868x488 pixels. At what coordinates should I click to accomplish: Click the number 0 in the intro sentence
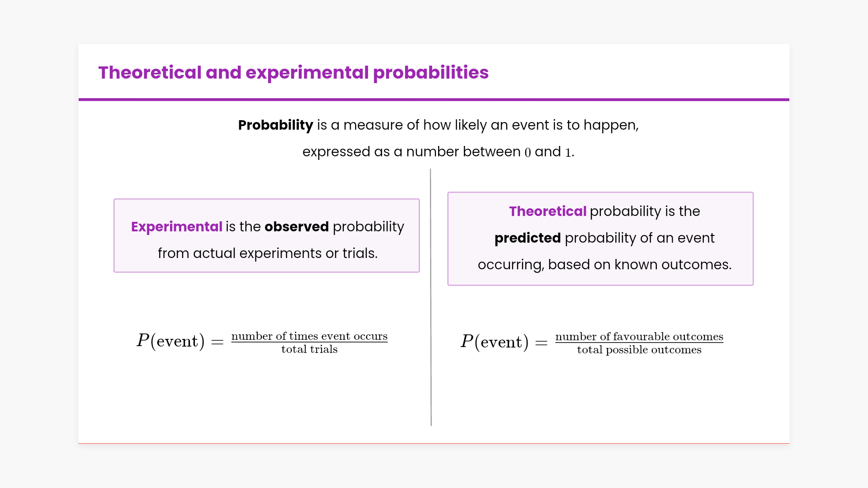(528, 152)
